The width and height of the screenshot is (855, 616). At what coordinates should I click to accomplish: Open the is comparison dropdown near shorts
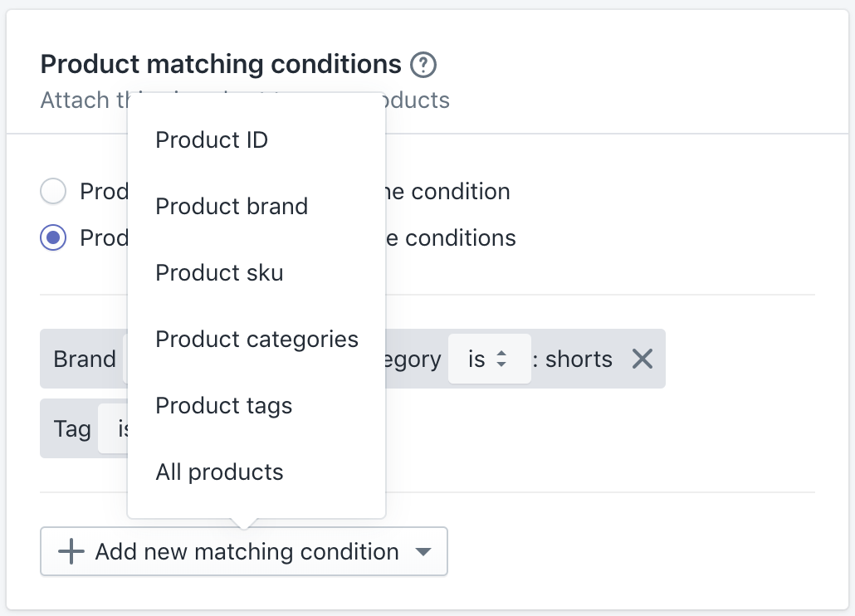click(489, 359)
